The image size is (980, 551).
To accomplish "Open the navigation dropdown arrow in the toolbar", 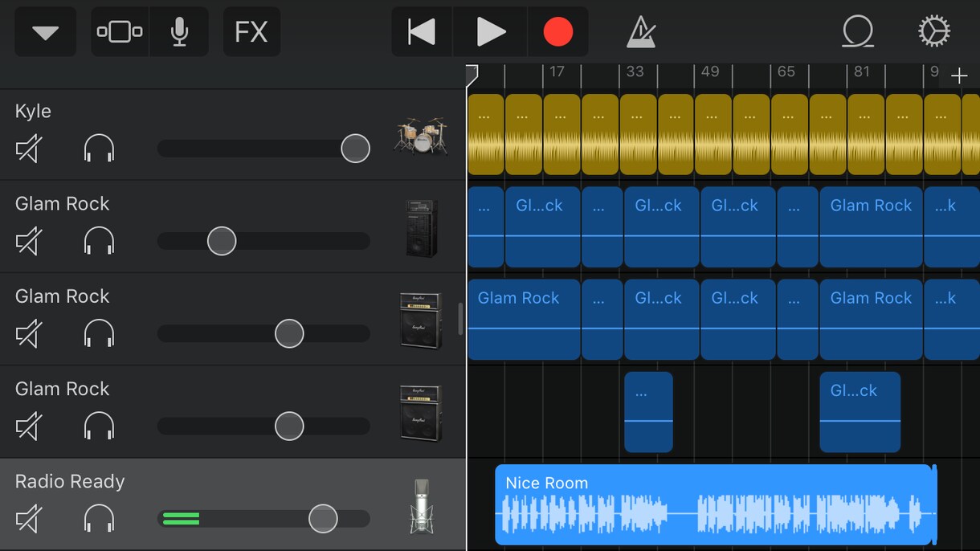I will pyautogui.click(x=45, y=32).
